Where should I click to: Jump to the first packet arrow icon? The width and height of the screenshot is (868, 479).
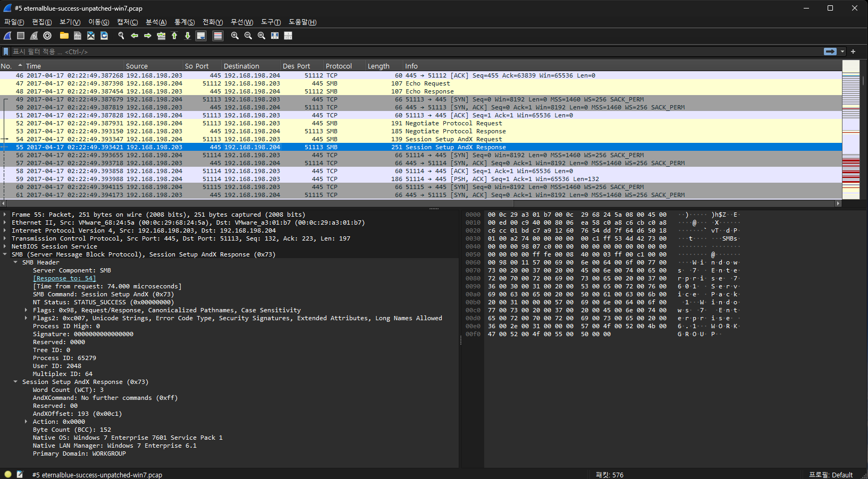[174, 36]
